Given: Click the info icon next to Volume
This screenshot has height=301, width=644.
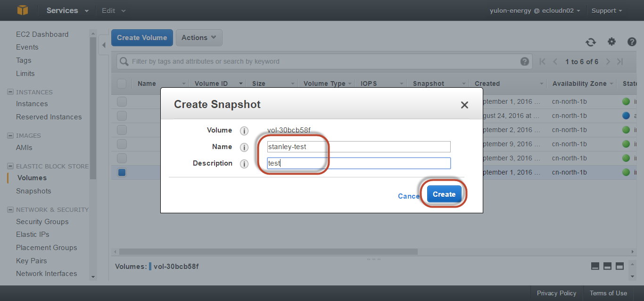Looking at the screenshot, I should (244, 131).
